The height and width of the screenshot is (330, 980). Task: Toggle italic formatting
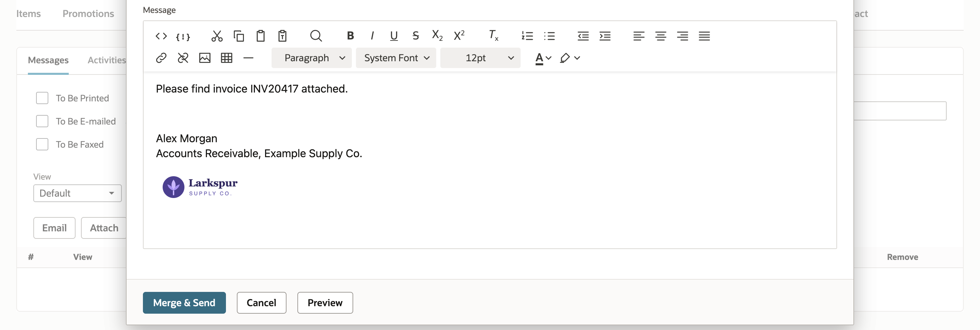coord(372,36)
